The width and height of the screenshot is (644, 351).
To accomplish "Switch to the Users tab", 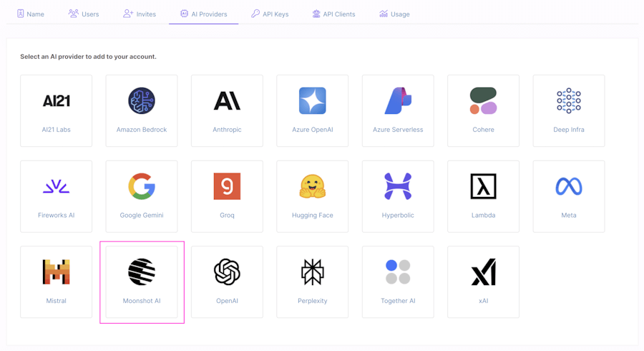I will [x=84, y=14].
